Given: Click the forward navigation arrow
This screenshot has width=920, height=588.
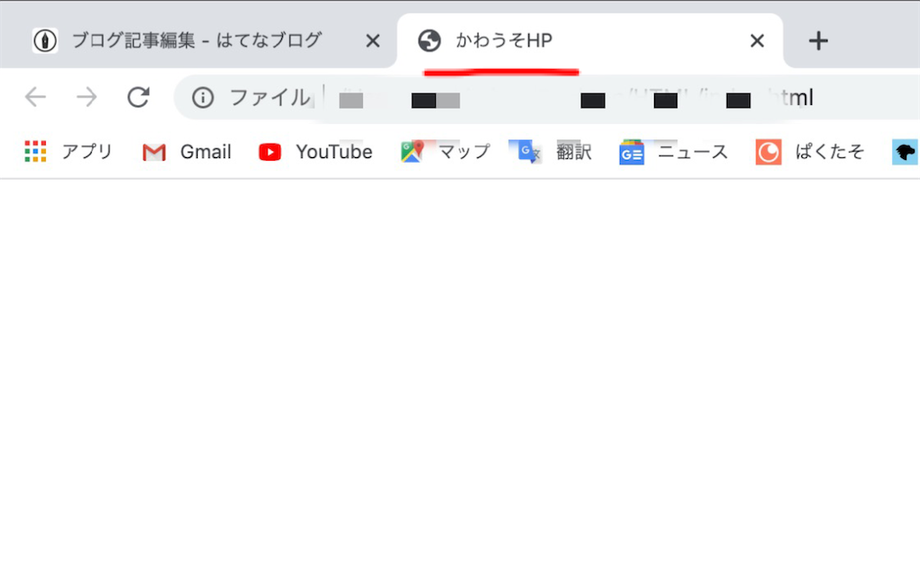Looking at the screenshot, I should 86,97.
